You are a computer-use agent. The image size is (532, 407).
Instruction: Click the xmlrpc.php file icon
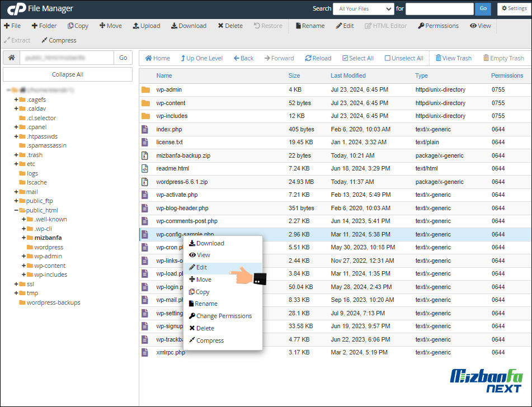pos(145,352)
